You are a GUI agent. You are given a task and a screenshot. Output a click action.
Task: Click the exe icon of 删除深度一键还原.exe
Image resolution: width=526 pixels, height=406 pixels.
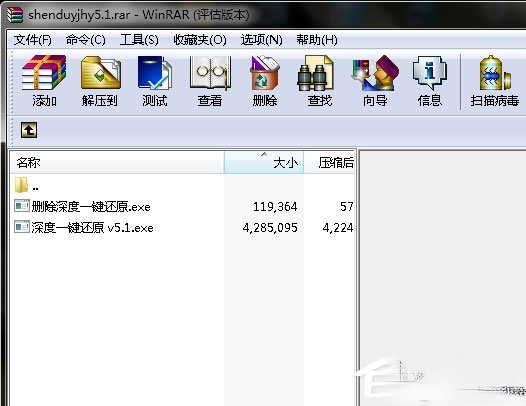pyautogui.click(x=22, y=206)
